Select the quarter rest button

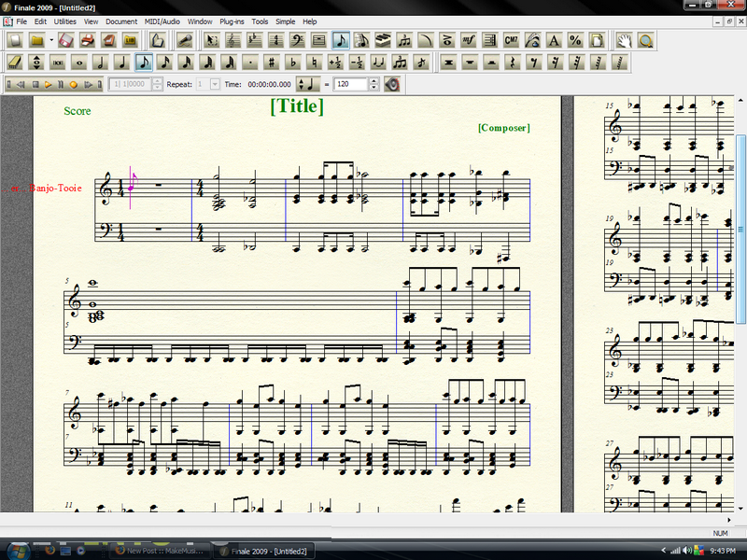pos(513,63)
